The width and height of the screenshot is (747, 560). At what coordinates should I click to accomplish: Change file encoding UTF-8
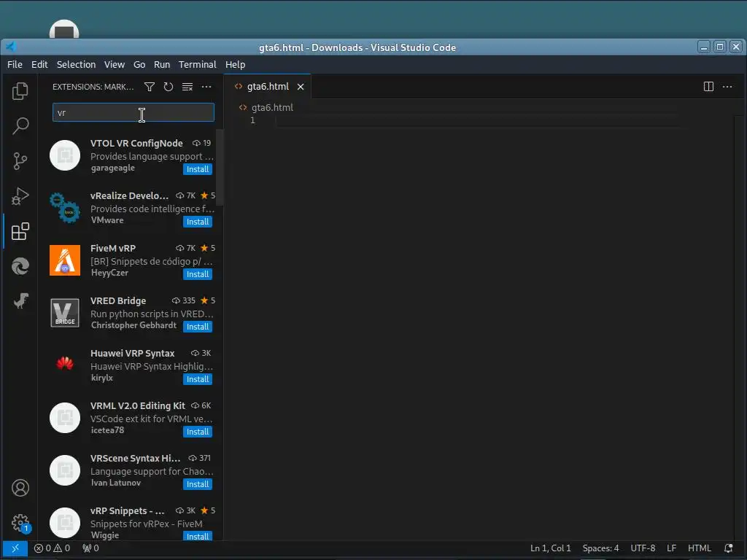[x=643, y=548]
